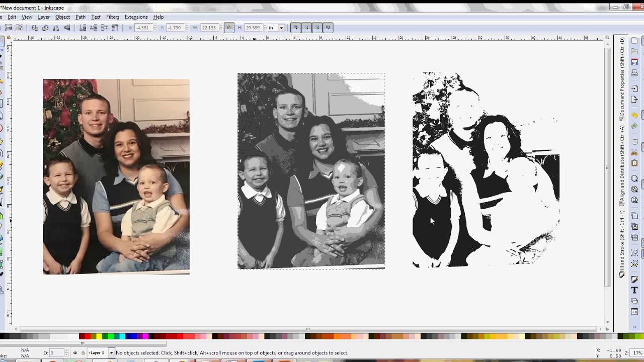This screenshot has width=644, height=362.
Task: Open the Filters menu
Action: (x=113, y=17)
